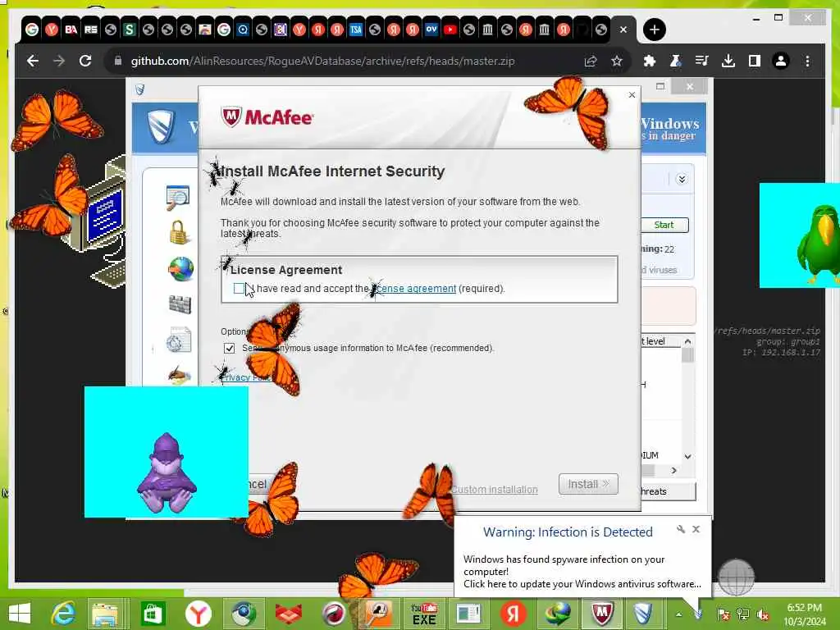Switch to the green S tab
Image resolution: width=840 pixels, height=630 pixels.
pos(129,30)
